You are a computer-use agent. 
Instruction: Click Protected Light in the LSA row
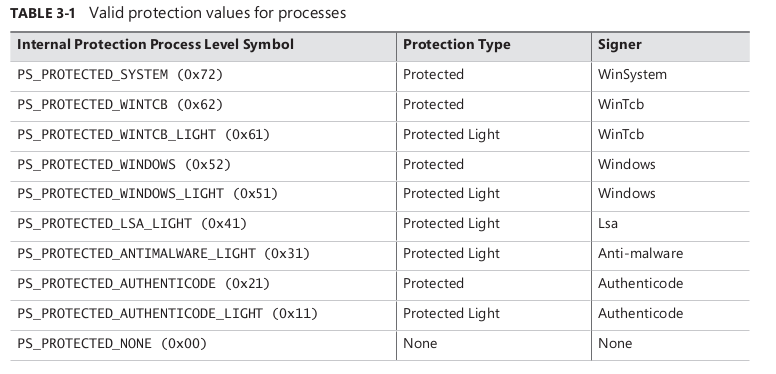[451, 224]
